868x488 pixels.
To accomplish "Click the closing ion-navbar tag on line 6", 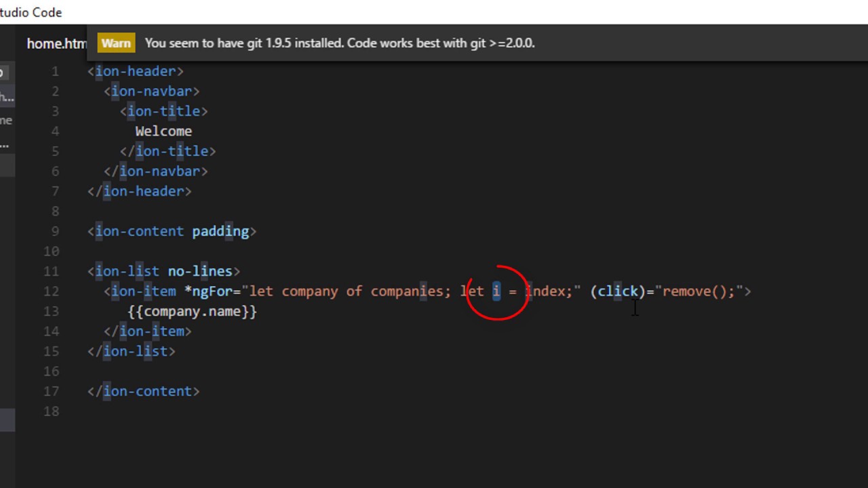I will coord(156,171).
